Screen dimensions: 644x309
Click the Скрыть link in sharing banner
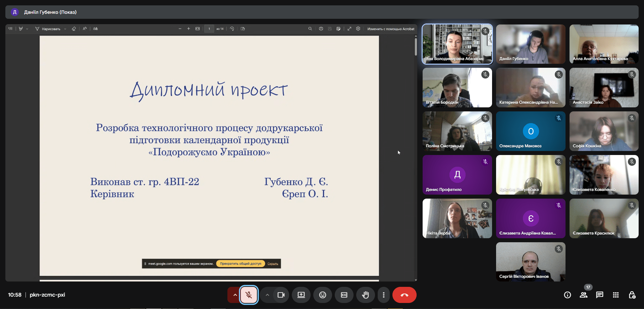click(273, 264)
